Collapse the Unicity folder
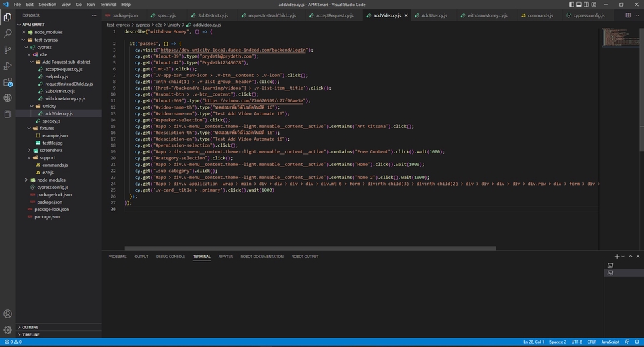The width and height of the screenshot is (644, 347). (32, 107)
